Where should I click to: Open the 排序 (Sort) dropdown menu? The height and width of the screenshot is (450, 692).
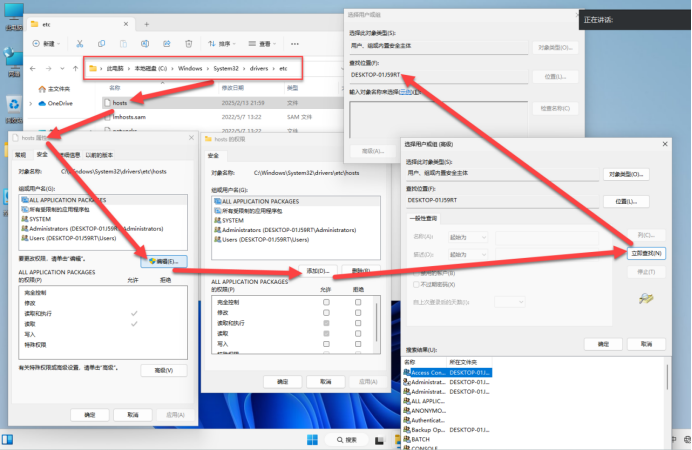[227, 44]
